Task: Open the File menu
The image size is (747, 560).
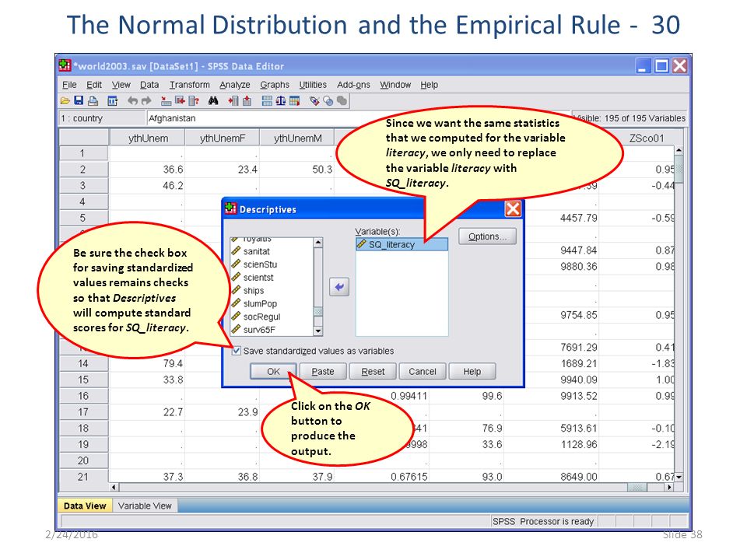Action: point(69,85)
